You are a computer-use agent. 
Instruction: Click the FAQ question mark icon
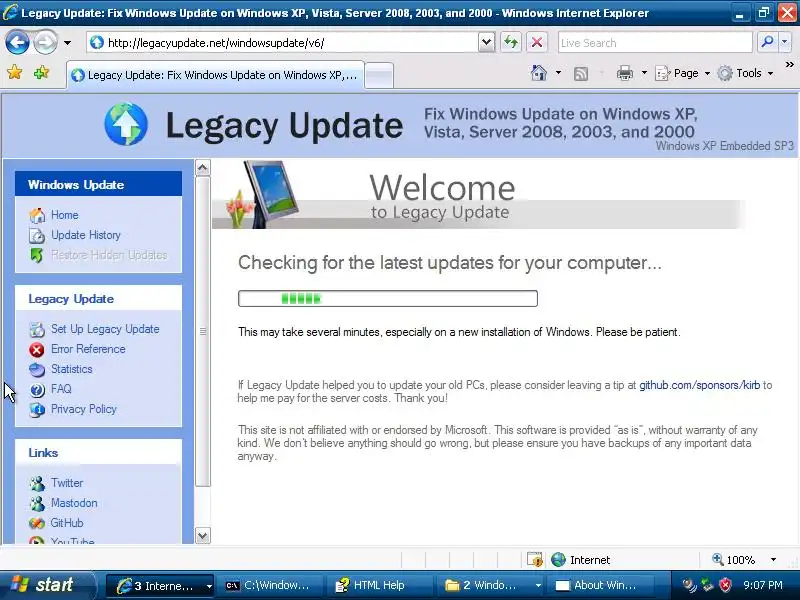37,390
